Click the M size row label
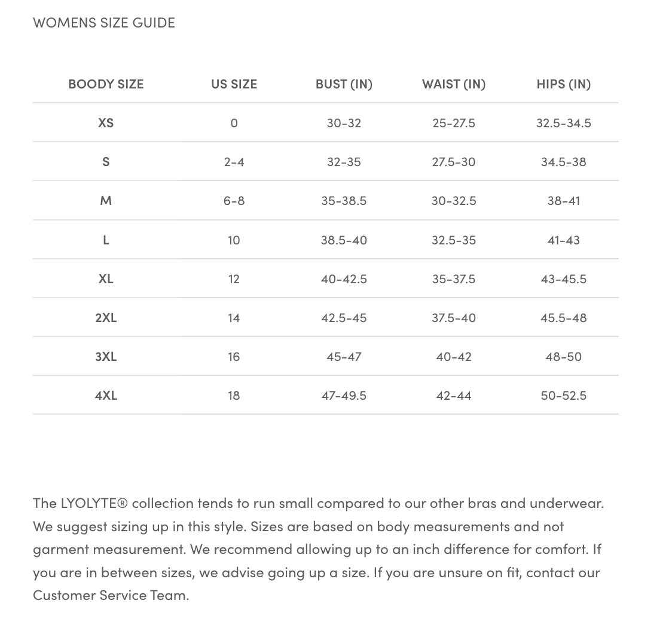The width and height of the screenshot is (672, 631). 106,201
